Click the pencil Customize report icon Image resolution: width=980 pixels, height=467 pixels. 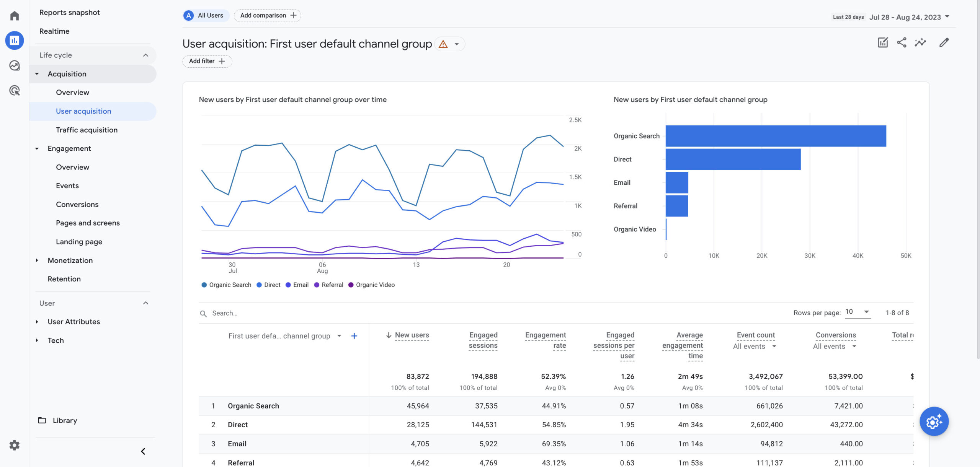pos(944,42)
